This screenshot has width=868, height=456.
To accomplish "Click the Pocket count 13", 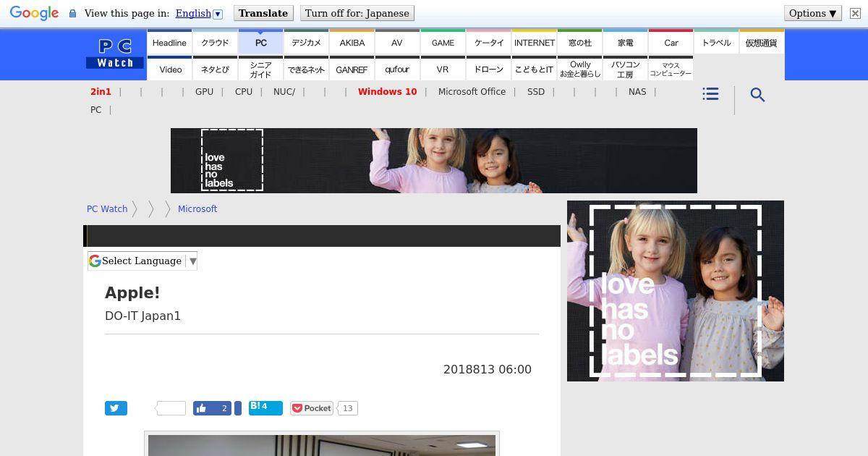I will [x=347, y=408].
